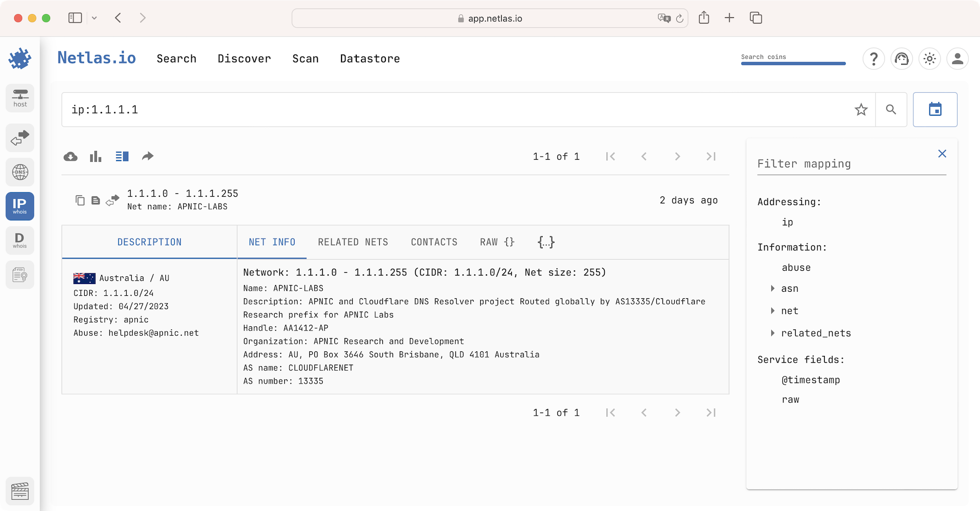This screenshot has width=980, height=511.
Task: Switch to the RELATED NETS tab
Action: (x=353, y=242)
